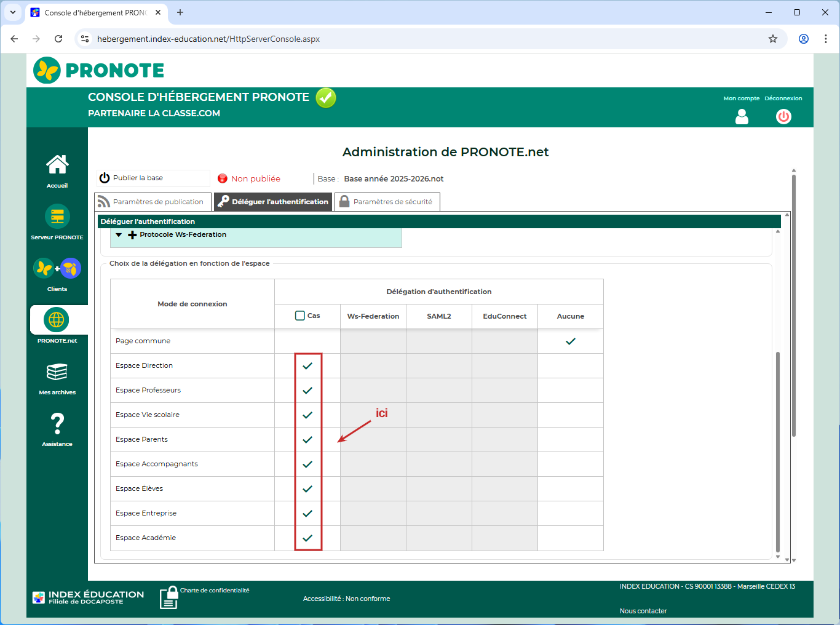The width and height of the screenshot is (840, 625).
Task: Open the Charte de confidentialité document icon
Action: [168, 597]
